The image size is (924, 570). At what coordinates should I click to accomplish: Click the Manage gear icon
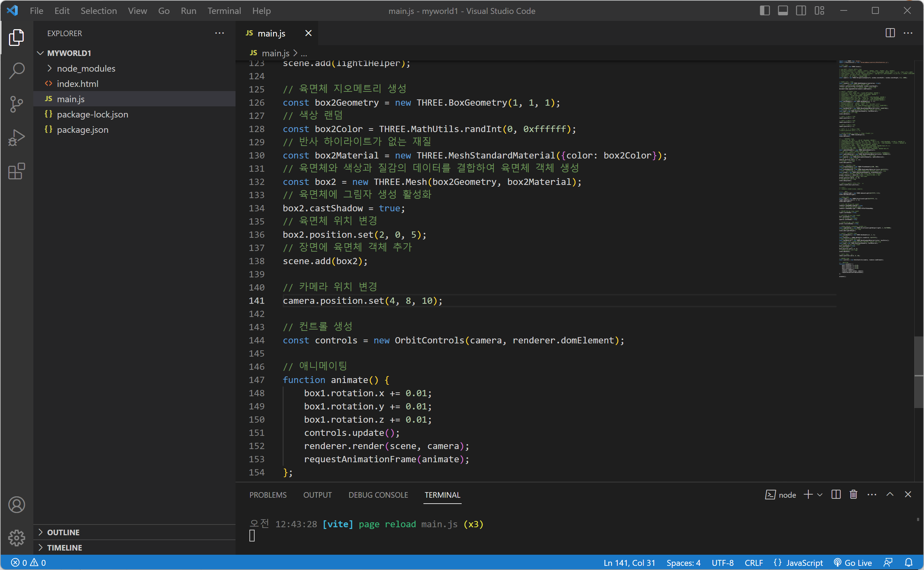17,538
